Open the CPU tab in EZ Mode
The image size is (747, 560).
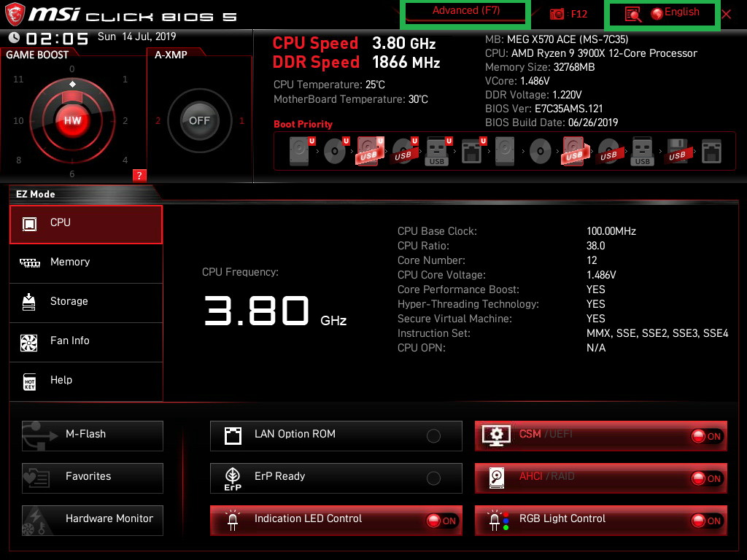(86, 225)
